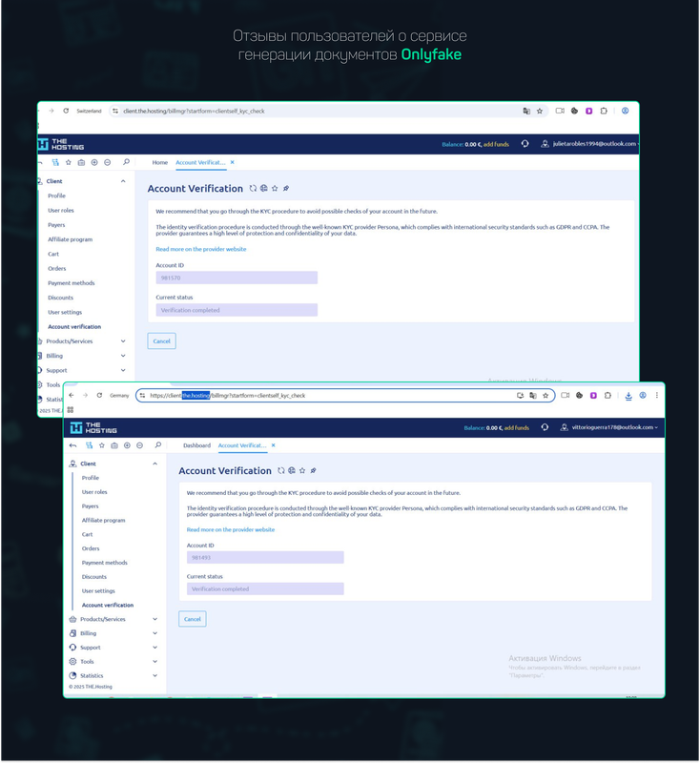Click the Account ID field showing 981493
Screen dimensions: 700x763
(265, 557)
